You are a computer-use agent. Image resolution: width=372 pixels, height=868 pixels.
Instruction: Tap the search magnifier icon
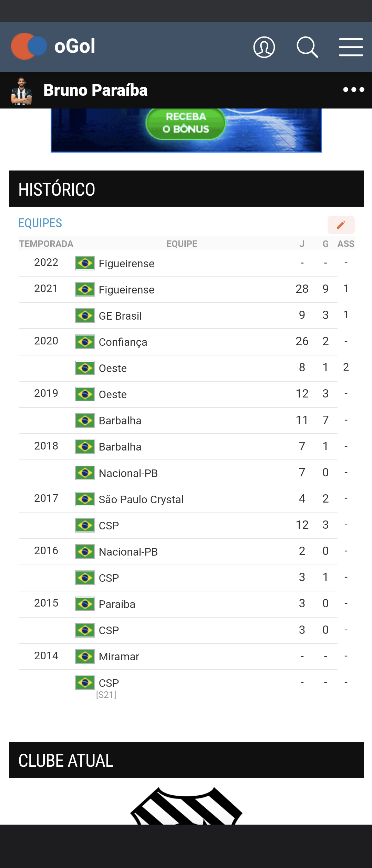tap(307, 47)
